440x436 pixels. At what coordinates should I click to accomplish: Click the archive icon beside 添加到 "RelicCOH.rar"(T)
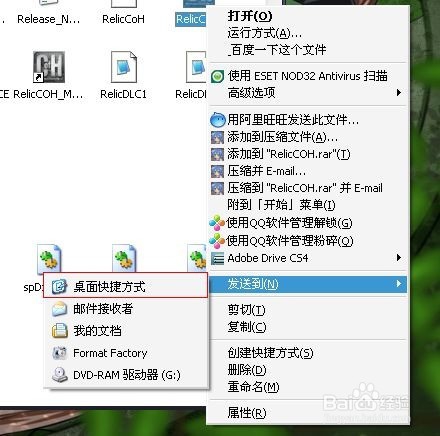[x=217, y=154]
